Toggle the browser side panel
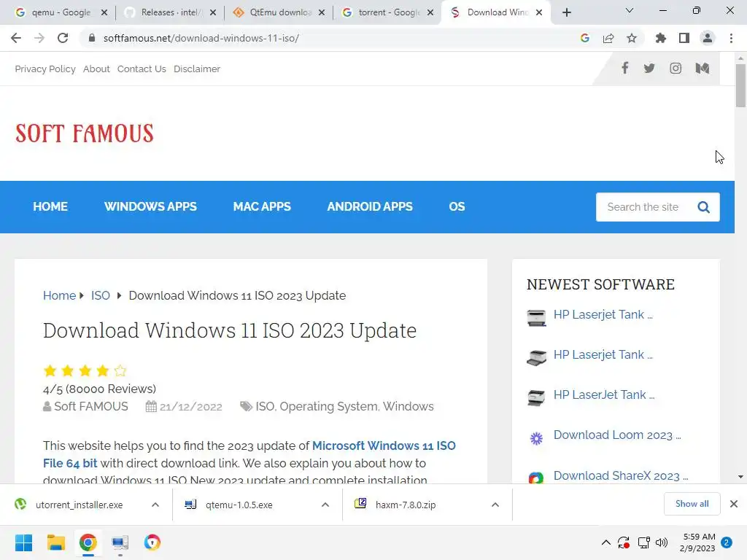 pos(684,38)
